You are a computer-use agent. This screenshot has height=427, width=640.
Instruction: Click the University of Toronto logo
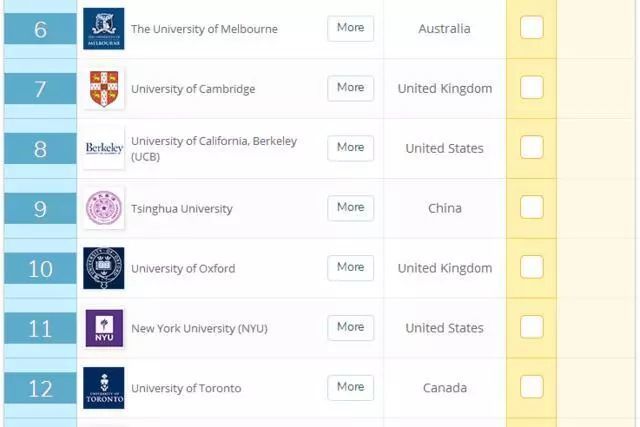click(x=104, y=388)
